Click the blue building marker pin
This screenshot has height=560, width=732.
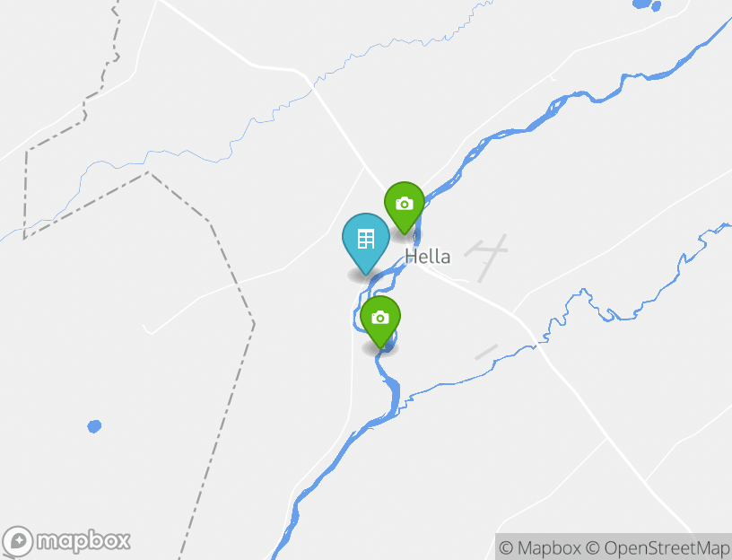365,243
